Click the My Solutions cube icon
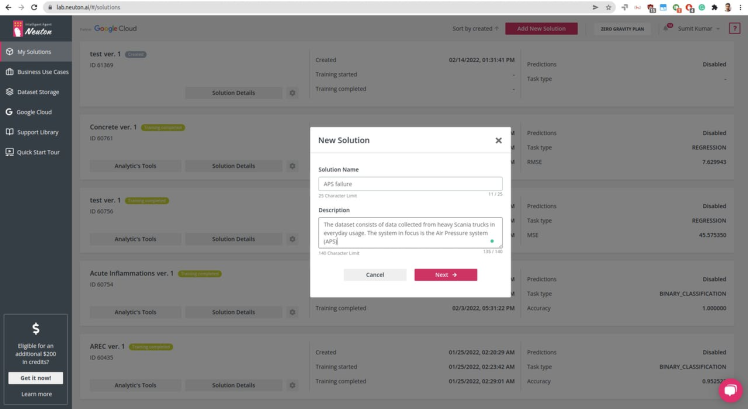This screenshot has height=409, width=748. click(9, 52)
